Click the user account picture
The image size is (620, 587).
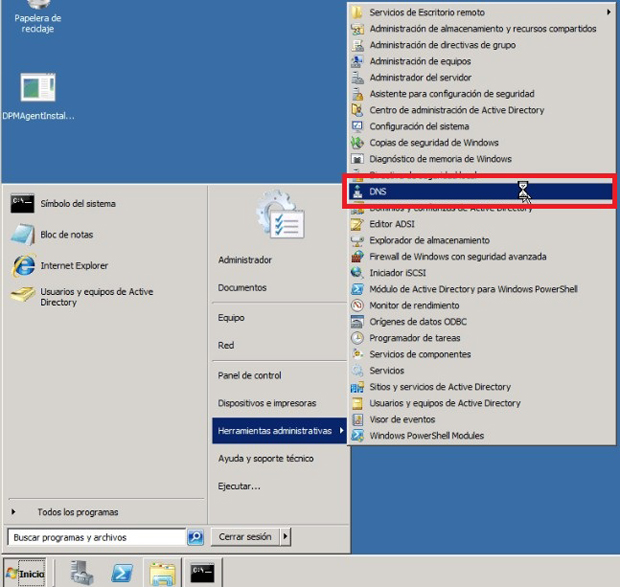(x=280, y=214)
